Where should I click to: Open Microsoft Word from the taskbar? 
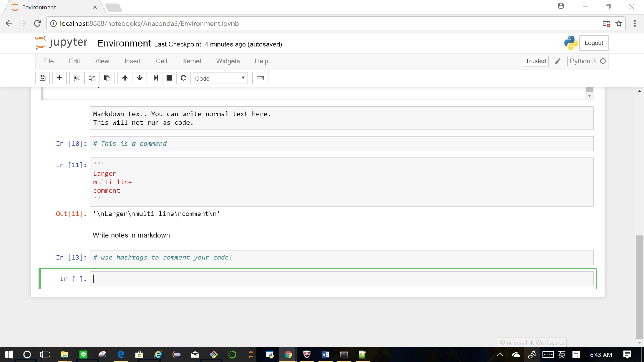[325, 354]
